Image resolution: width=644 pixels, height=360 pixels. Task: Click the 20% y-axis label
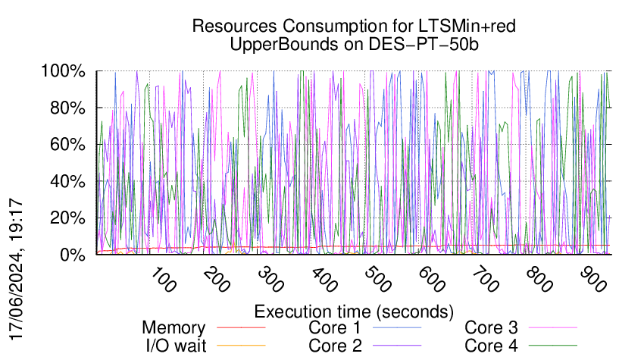[x=67, y=218]
